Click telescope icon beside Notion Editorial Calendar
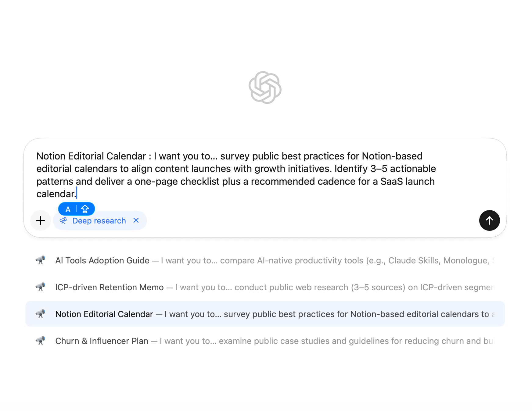The width and height of the screenshot is (532, 411). click(x=40, y=314)
